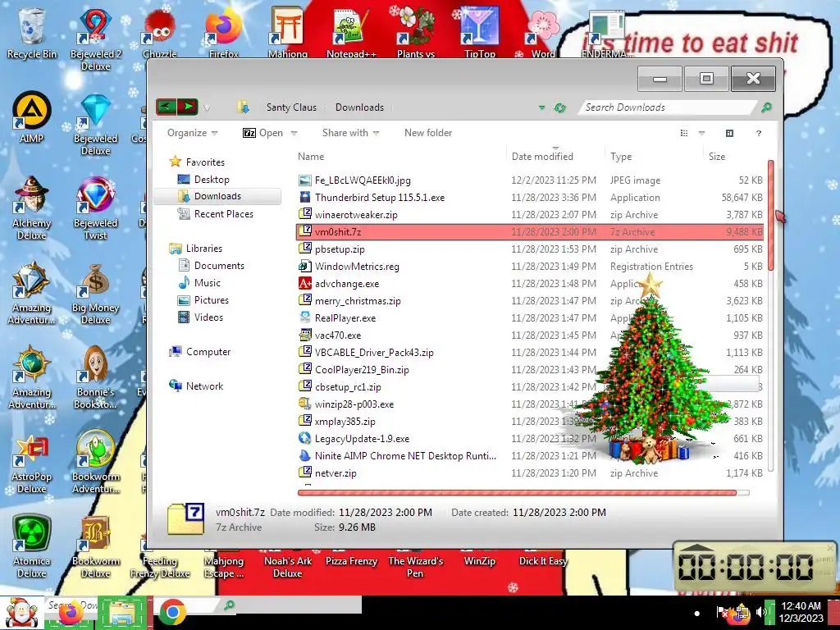Image resolution: width=840 pixels, height=630 pixels.
Task: Sort files by Name column
Action: coord(311,157)
